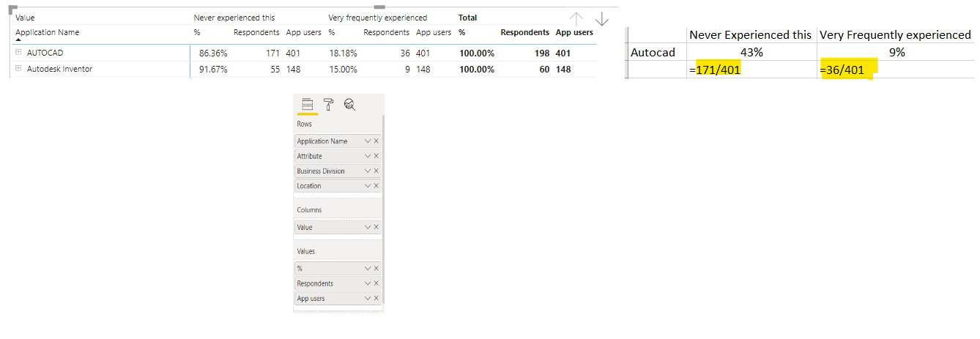Select the =36/401 formula cell
This screenshot has height=339, width=980.
pos(897,69)
